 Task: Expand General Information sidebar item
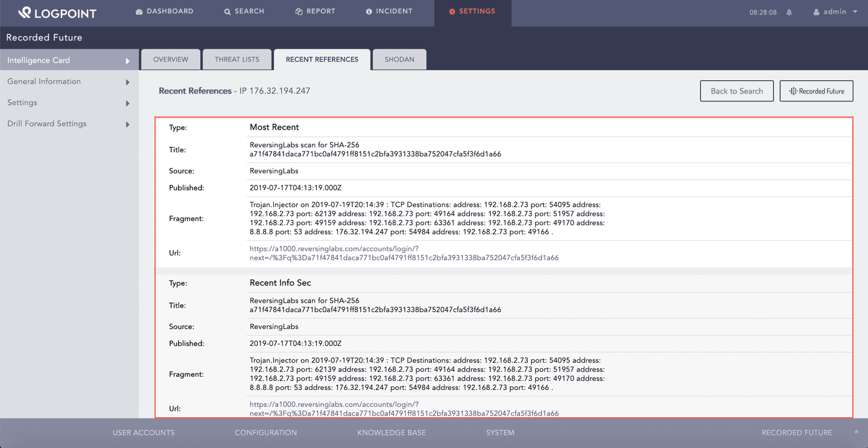point(69,82)
